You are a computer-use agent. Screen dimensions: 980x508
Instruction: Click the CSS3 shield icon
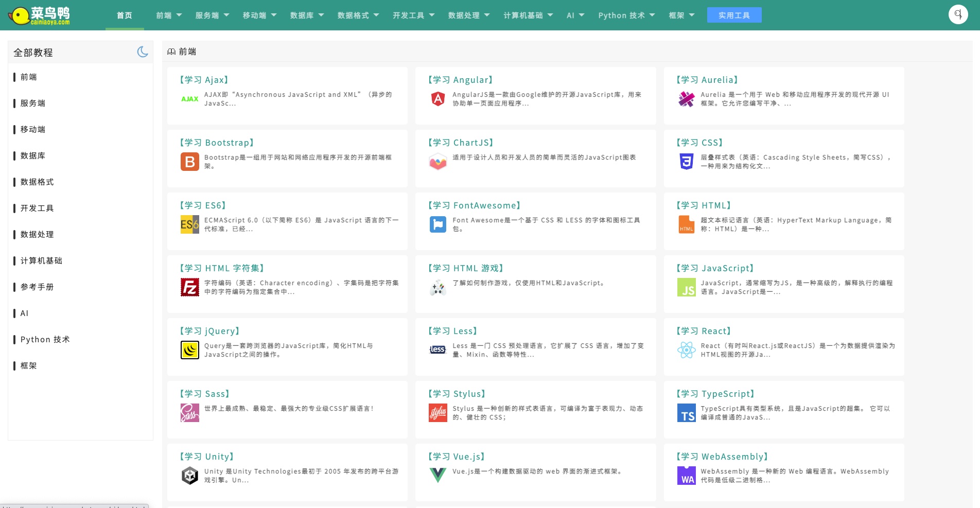[x=686, y=162]
